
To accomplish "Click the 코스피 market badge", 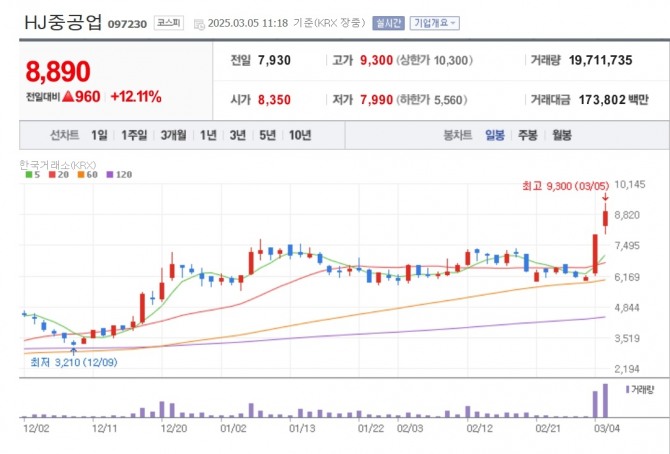I will (169, 23).
